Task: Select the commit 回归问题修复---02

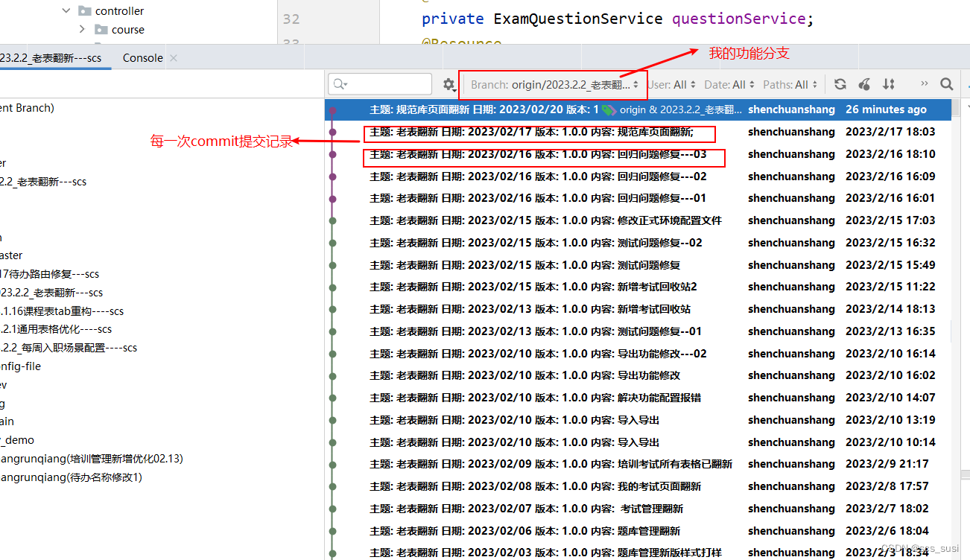Action: 638,176
